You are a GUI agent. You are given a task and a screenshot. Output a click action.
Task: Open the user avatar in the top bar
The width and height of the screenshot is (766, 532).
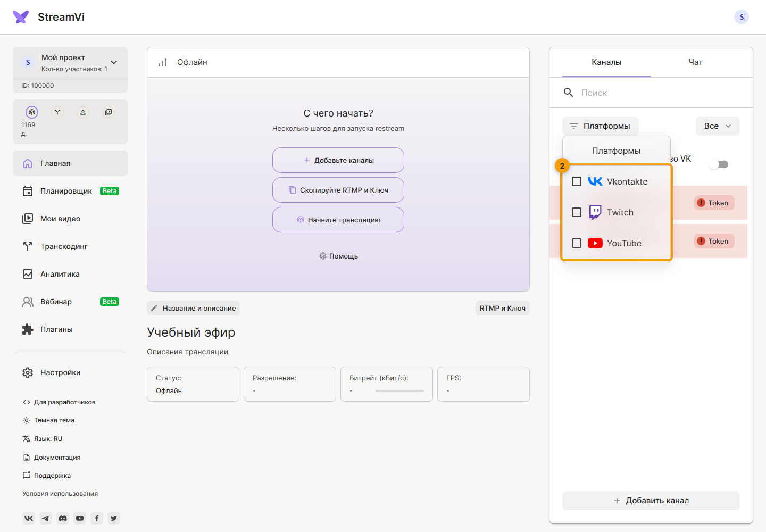click(742, 17)
